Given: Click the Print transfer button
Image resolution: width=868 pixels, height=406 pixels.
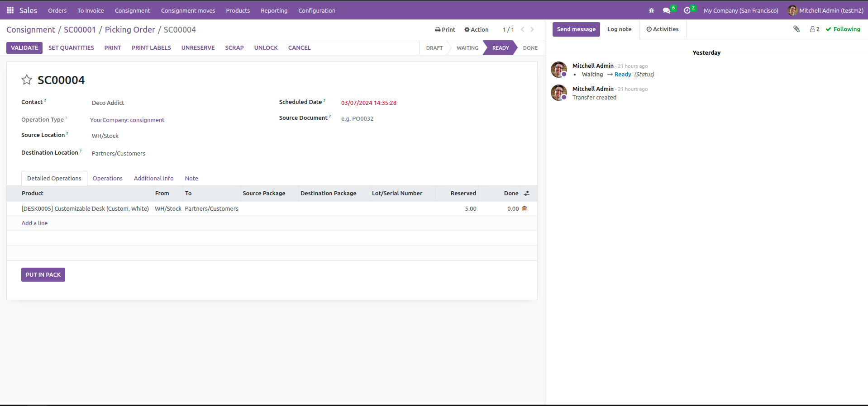Looking at the screenshot, I should click(113, 47).
